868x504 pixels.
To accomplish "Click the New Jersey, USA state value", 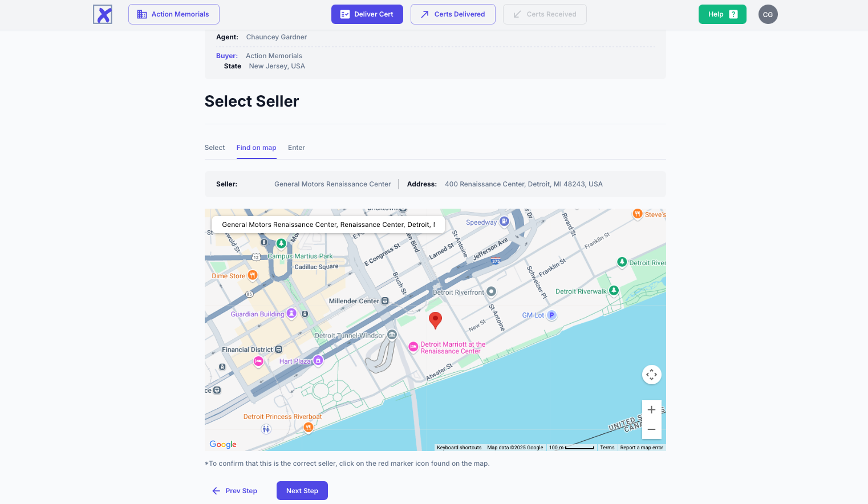I will click(x=277, y=66).
